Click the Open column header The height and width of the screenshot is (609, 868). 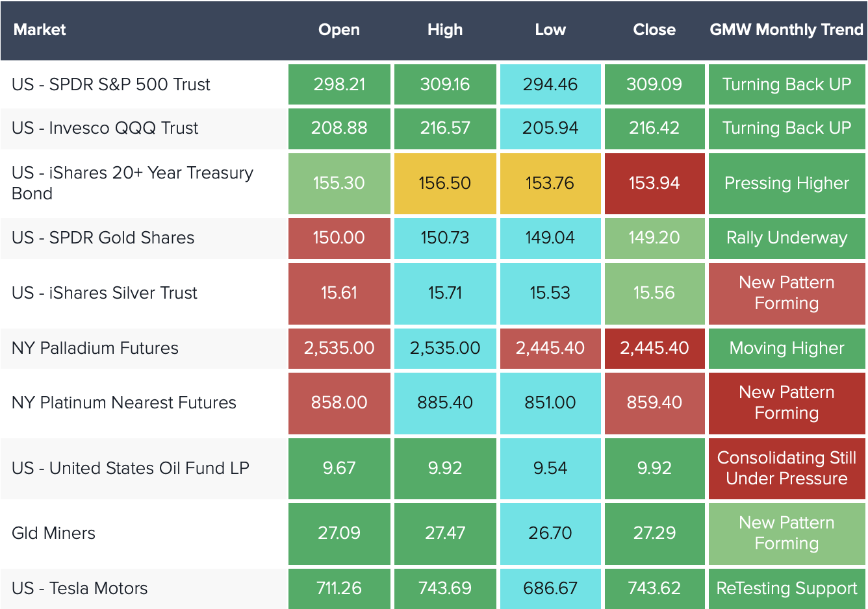click(x=338, y=30)
